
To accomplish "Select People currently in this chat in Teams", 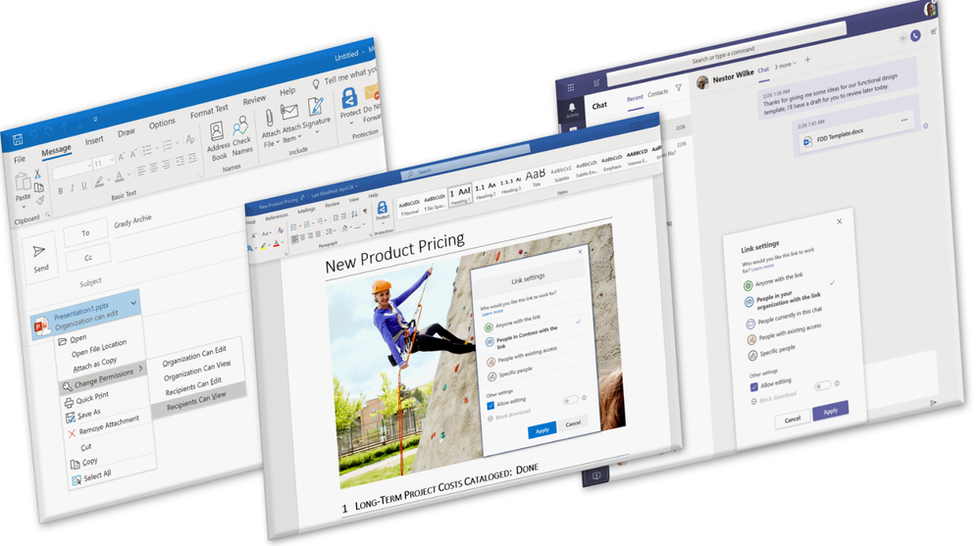I will pyautogui.click(x=785, y=318).
